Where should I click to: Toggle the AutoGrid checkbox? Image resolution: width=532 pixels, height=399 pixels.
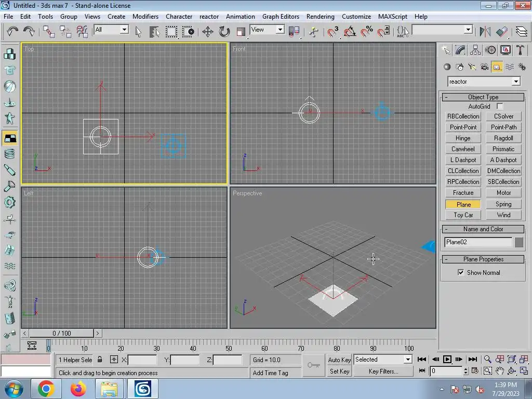500,106
